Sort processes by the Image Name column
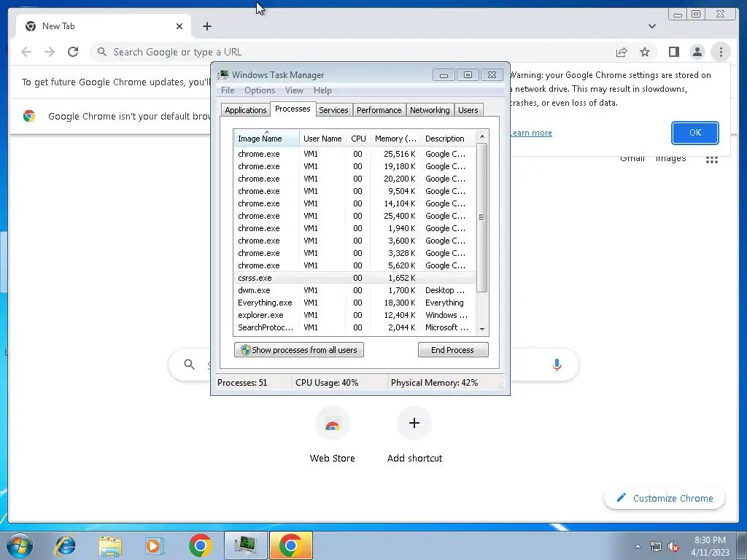747x560 pixels. click(x=266, y=138)
